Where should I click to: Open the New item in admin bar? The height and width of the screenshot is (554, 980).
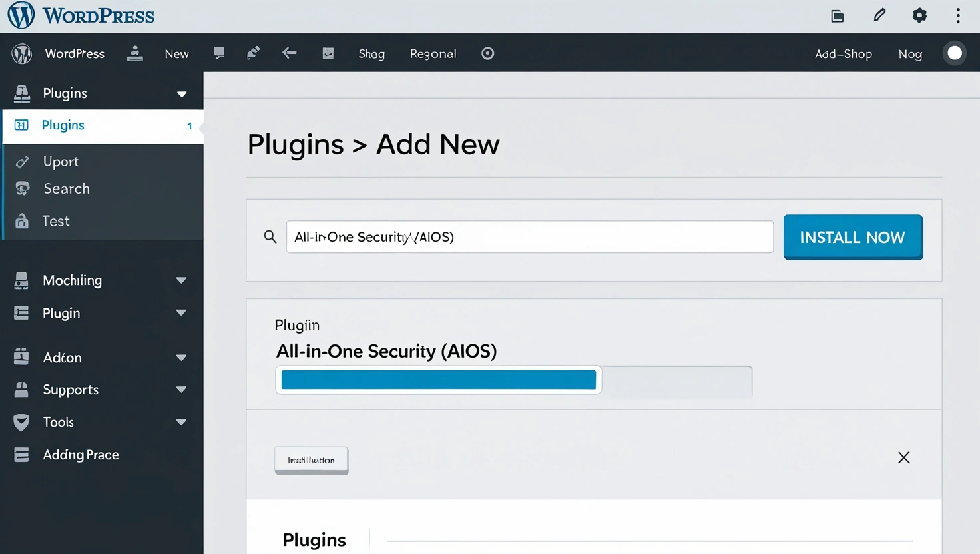[176, 54]
